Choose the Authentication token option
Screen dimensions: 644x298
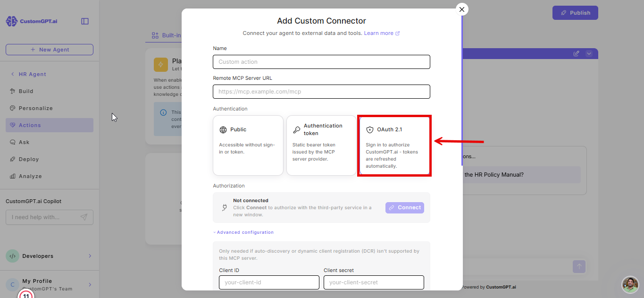321,145
